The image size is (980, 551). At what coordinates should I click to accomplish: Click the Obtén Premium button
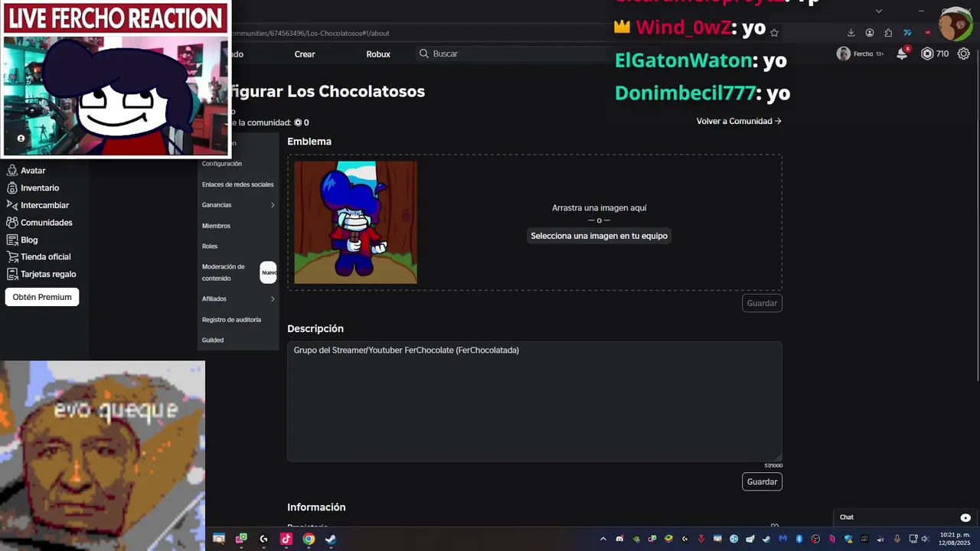42,297
